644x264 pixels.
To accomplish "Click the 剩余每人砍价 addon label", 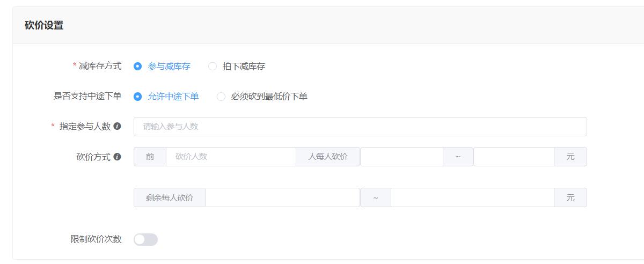I will point(169,197).
